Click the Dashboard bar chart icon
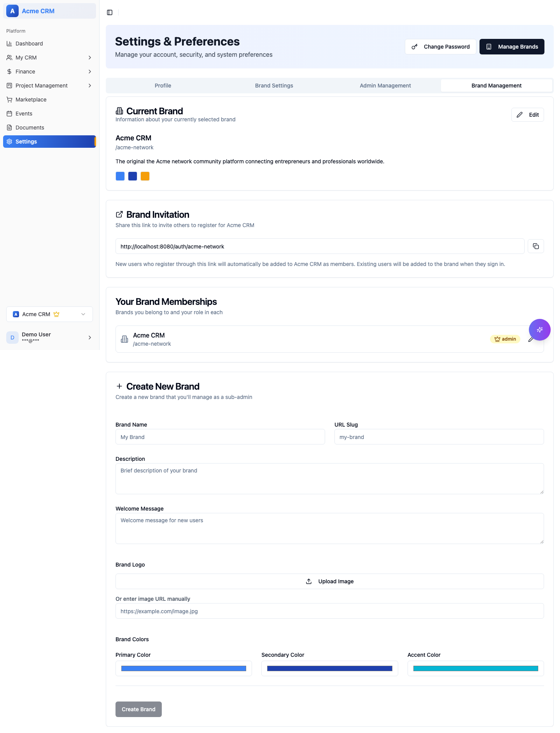The height and width of the screenshot is (733, 560). (x=9, y=44)
